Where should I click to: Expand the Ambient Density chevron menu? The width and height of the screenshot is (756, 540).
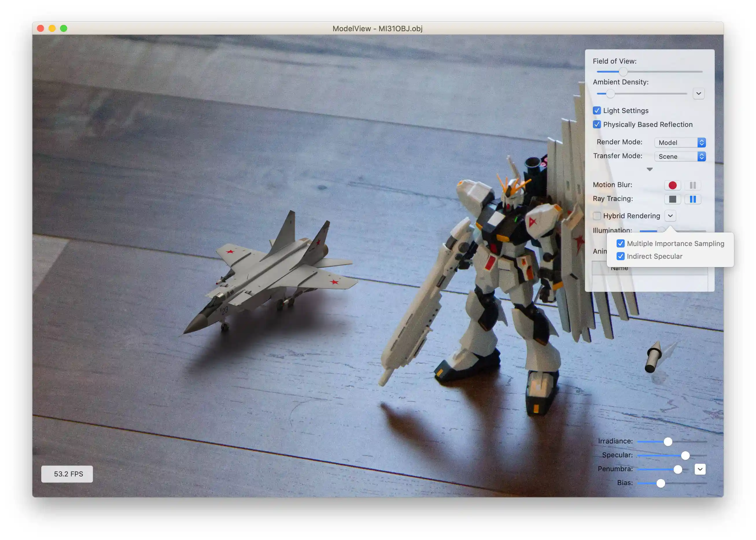pos(698,93)
